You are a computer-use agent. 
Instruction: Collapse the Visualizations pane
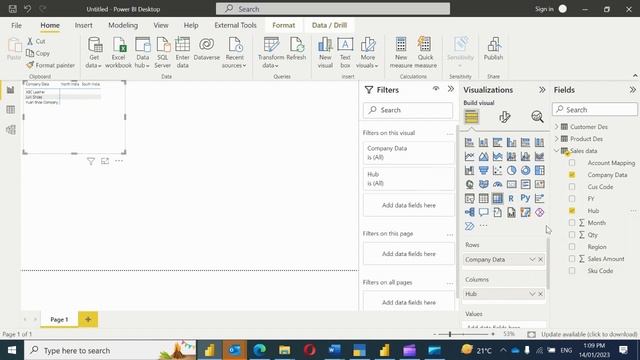click(542, 90)
